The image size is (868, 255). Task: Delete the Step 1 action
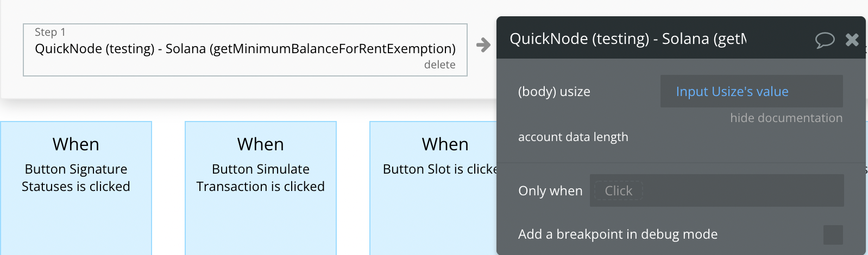pos(439,65)
